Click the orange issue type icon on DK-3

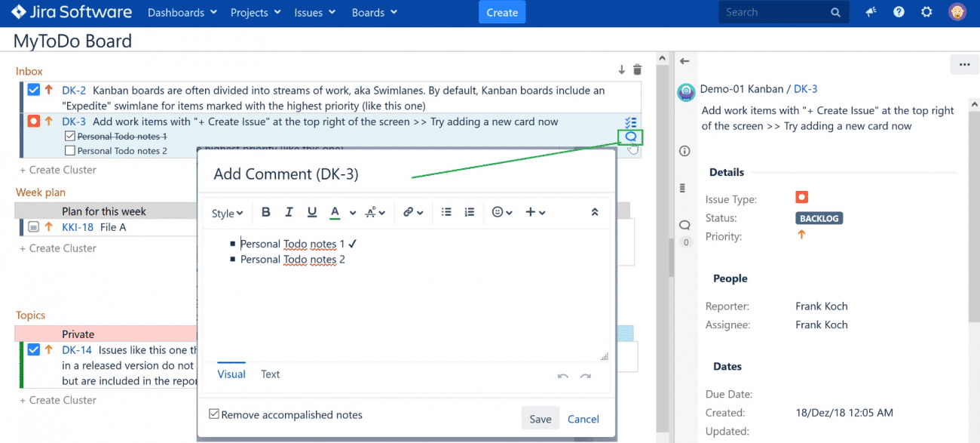pos(33,122)
